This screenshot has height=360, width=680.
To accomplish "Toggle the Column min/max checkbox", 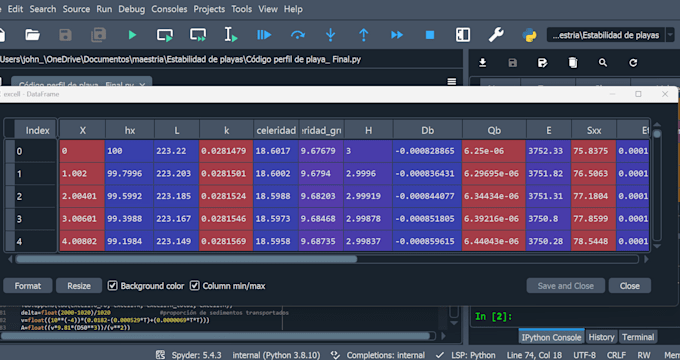I will 195,286.
